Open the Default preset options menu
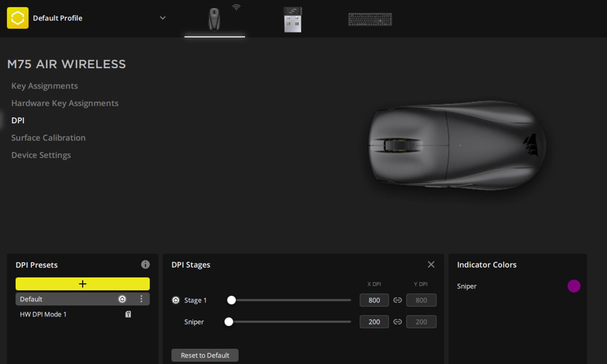 [x=141, y=299]
